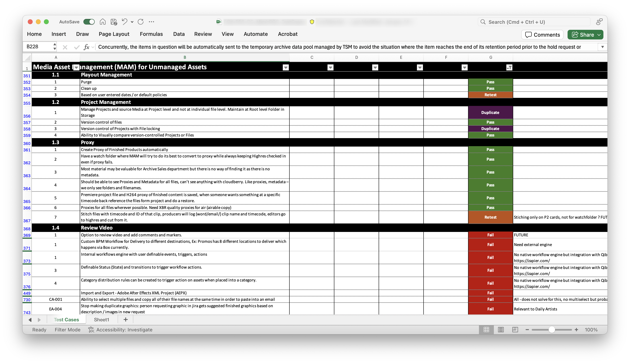Add a new sheet with plus button
The image size is (630, 364).
126,320
